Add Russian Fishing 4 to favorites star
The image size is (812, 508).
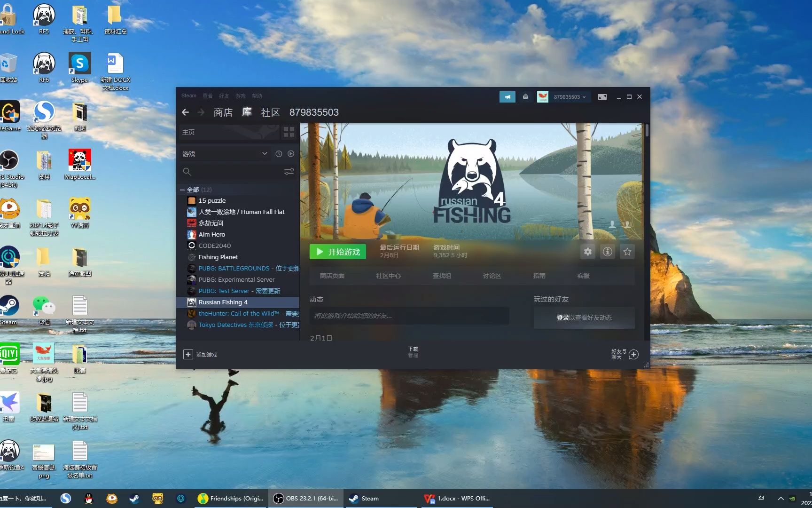(627, 252)
